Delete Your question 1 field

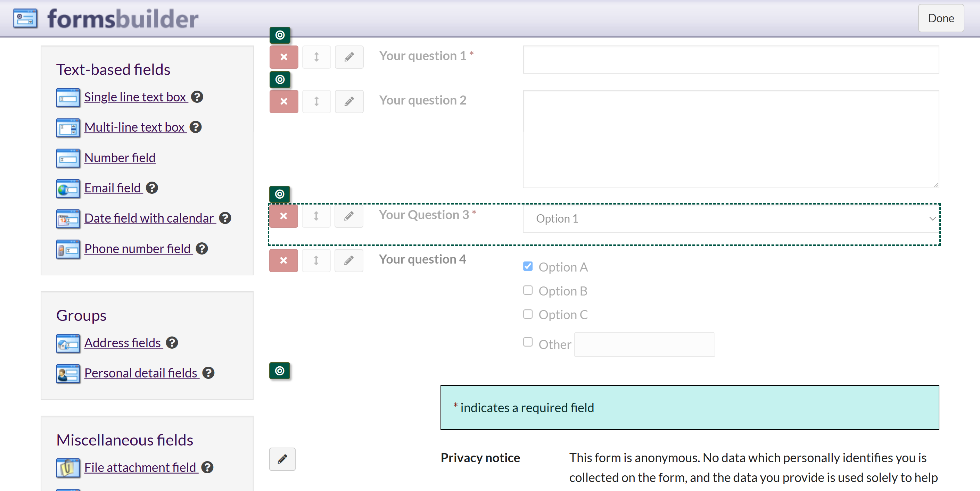point(283,57)
